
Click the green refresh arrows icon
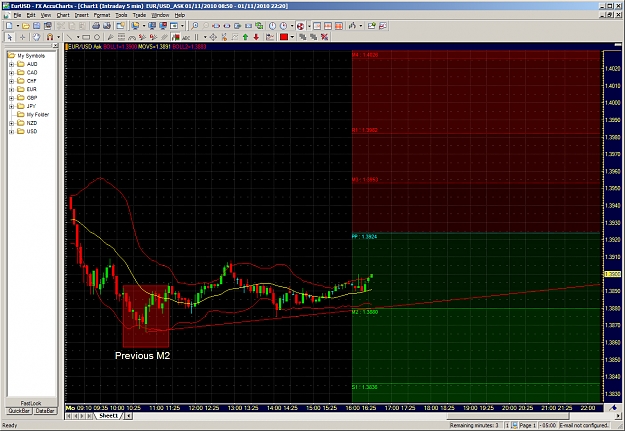click(x=260, y=26)
